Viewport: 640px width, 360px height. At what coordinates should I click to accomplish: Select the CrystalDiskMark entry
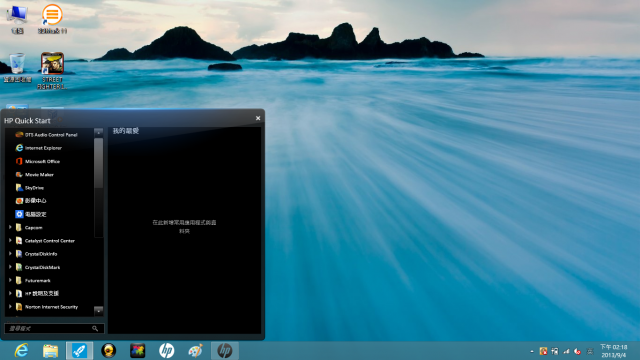42,267
